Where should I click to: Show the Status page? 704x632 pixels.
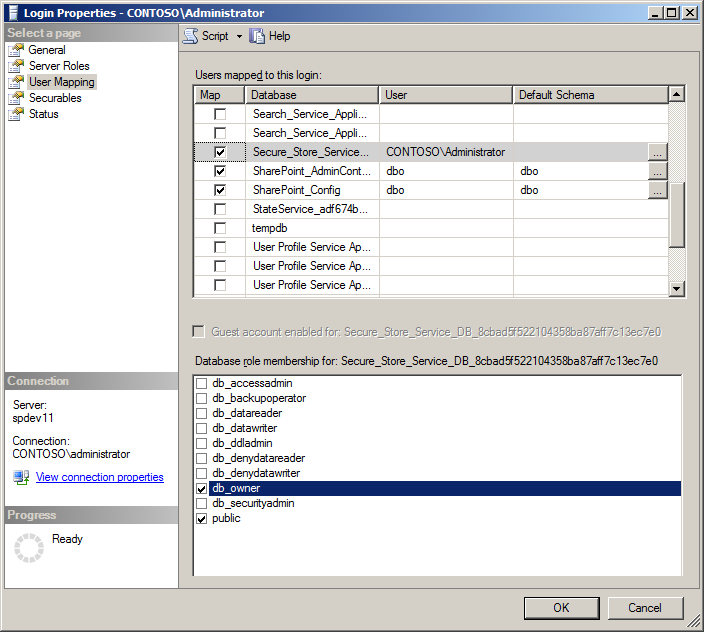pos(44,114)
